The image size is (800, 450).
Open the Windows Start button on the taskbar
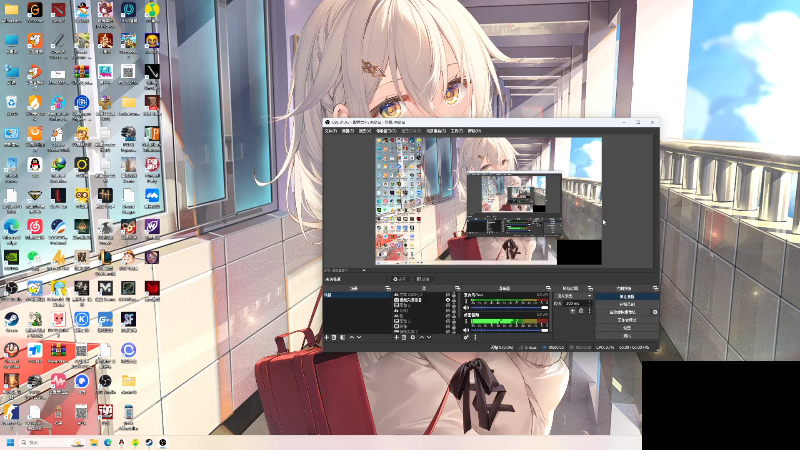tap(10, 442)
